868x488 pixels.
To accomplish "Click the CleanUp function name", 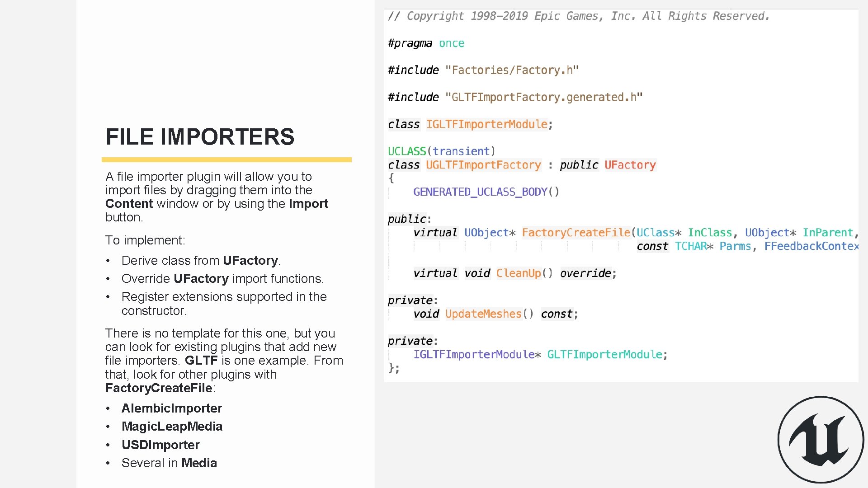I will pos(519,273).
